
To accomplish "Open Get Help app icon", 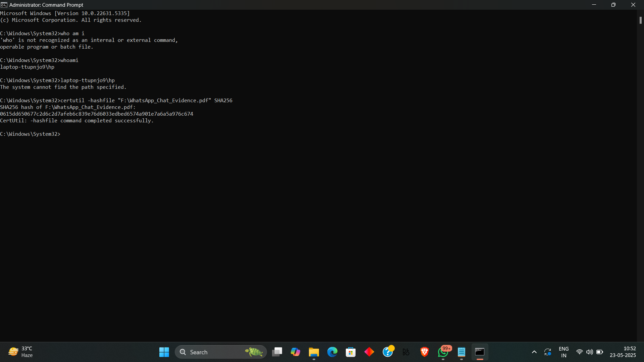I will coord(388,352).
